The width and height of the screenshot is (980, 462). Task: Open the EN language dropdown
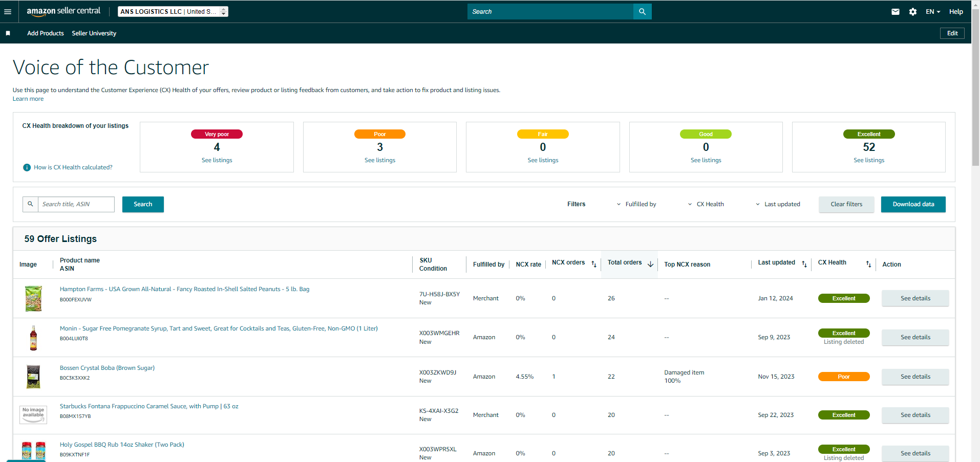point(933,12)
